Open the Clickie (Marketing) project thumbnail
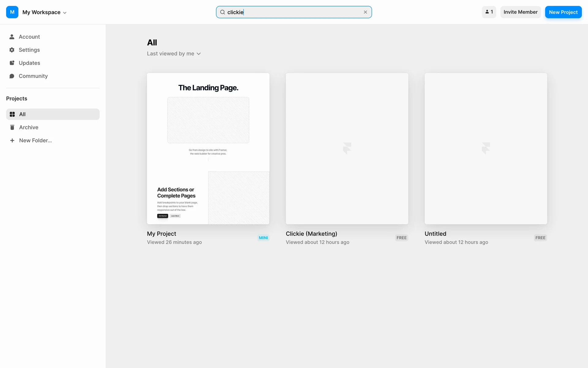 [x=347, y=148]
